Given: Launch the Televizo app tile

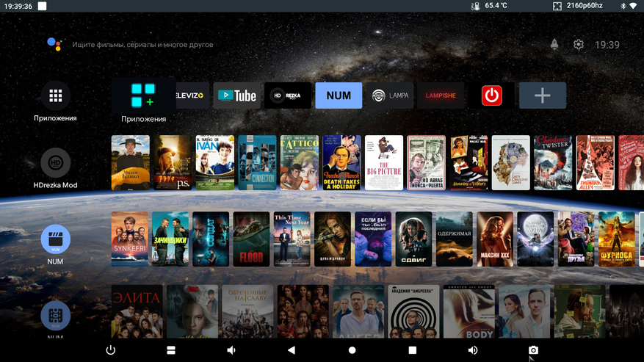Looking at the screenshot, I should [x=192, y=95].
